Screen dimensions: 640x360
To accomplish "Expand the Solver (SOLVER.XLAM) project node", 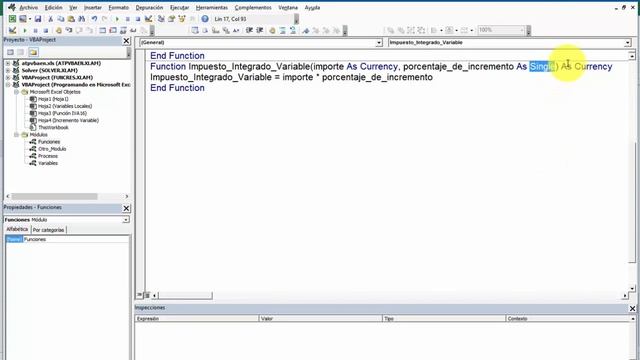I will (8, 70).
